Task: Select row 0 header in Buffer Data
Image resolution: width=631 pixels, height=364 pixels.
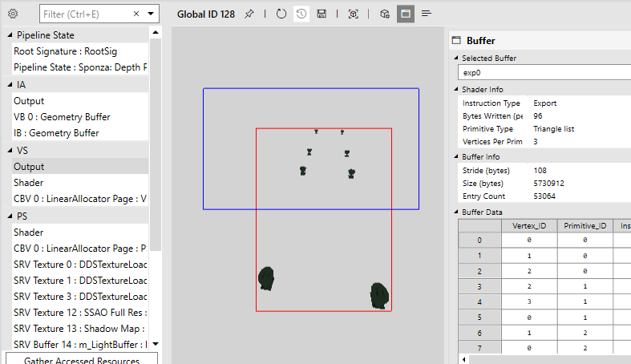Action: pyautogui.click(x=479, y=240)
